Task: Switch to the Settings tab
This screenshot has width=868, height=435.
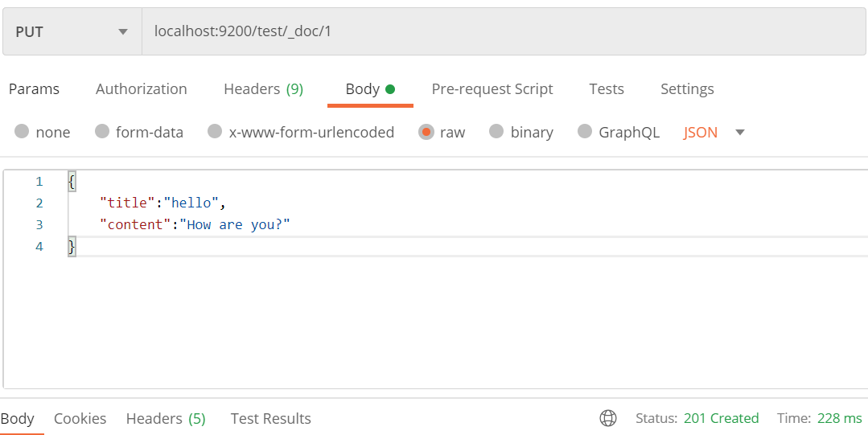Action: pyautogui.click(x=687, y=89)
